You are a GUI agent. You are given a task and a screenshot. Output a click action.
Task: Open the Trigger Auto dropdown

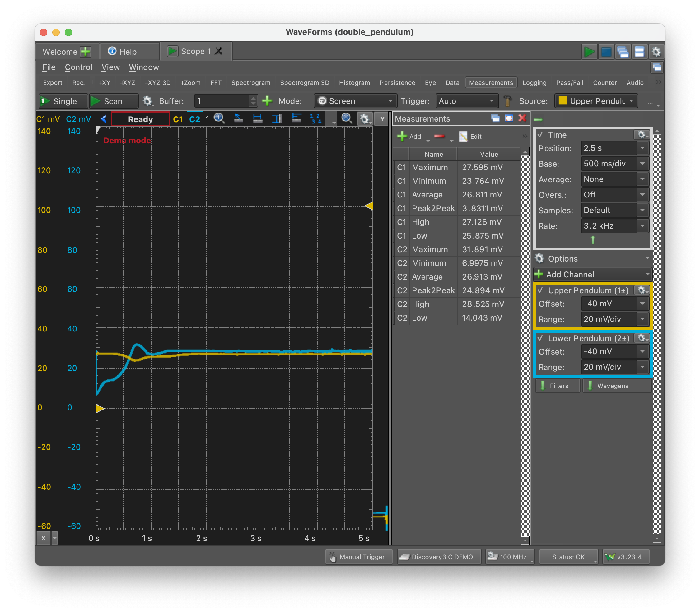pos(467,101)
